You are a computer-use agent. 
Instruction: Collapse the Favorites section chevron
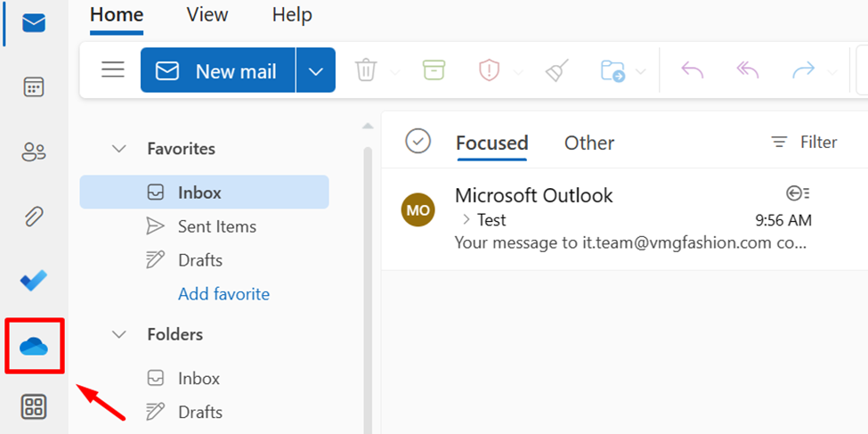pyautogui.click(x=119, y=149)
